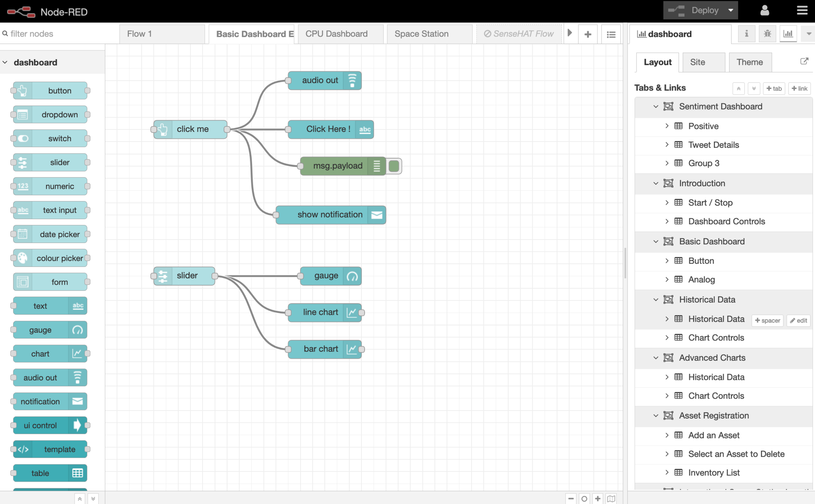Expand the Analog group
815x504 pixels.
pyautogui.click(x=667, y=279)
